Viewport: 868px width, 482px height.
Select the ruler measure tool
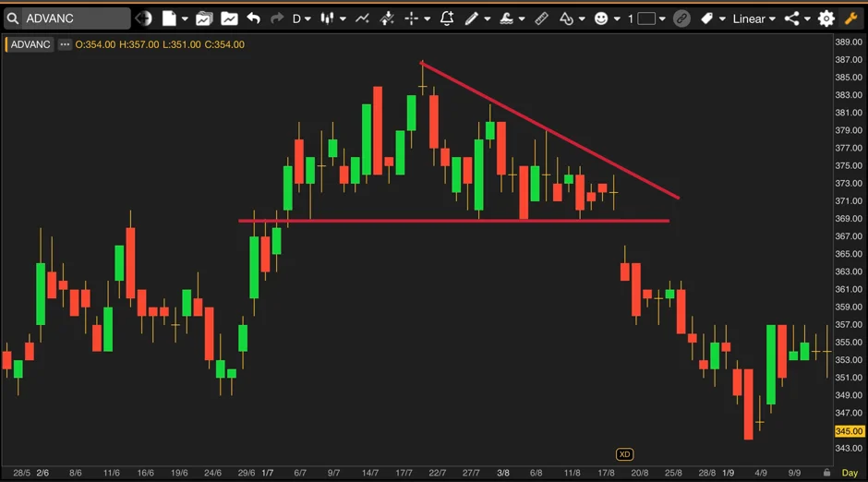tap(541, 18)
